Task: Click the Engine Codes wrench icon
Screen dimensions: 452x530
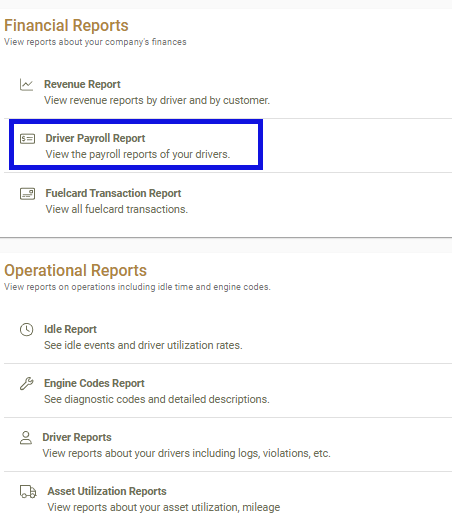Action: (26, 384)
